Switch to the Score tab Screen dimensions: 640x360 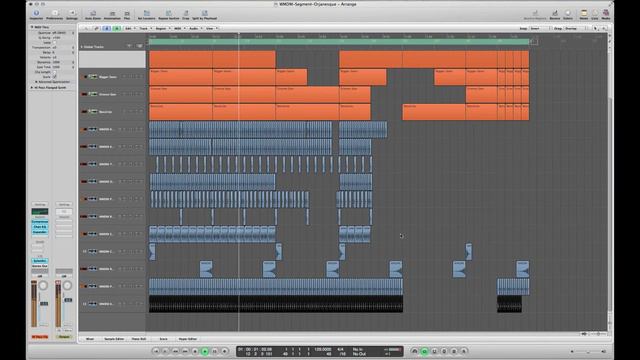click(163, 339)
